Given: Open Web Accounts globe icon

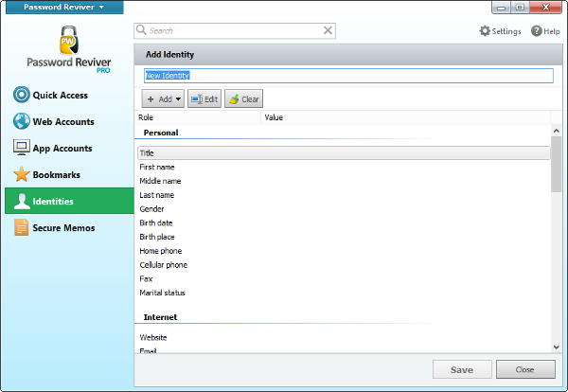Looking at the screenshot, I should coord(22,121).
